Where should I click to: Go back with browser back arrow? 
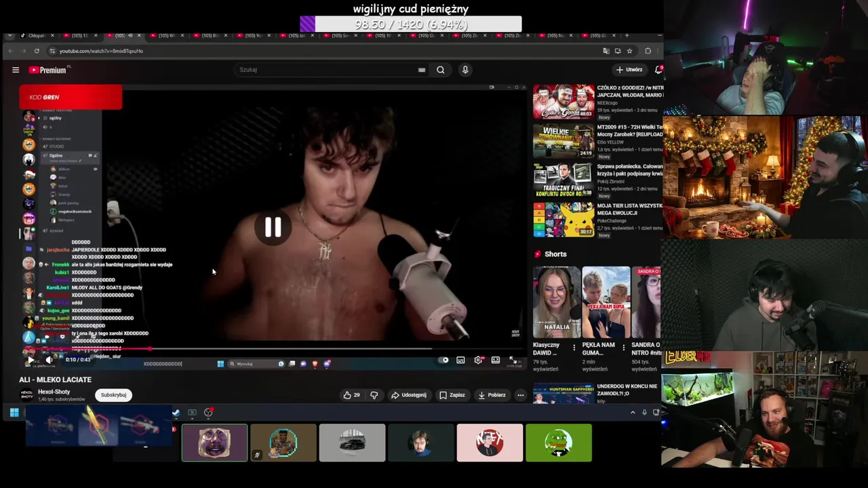click(10, 51)
